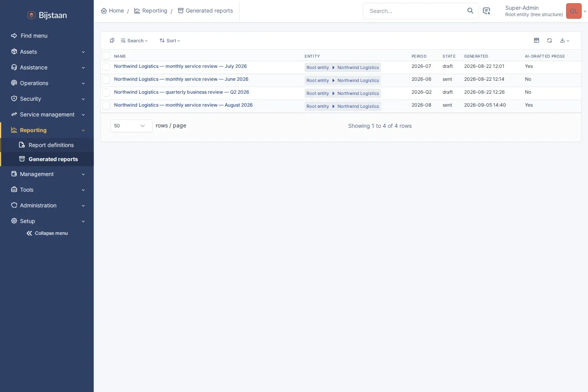
Task: Collapse the Reporting sidebar section
Action: (x=47, y=130)
